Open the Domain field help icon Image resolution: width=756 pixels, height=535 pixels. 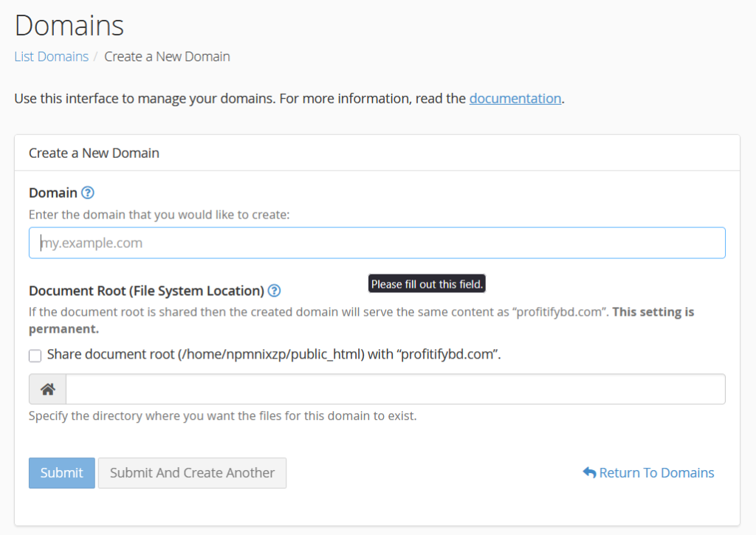[87, 193]
